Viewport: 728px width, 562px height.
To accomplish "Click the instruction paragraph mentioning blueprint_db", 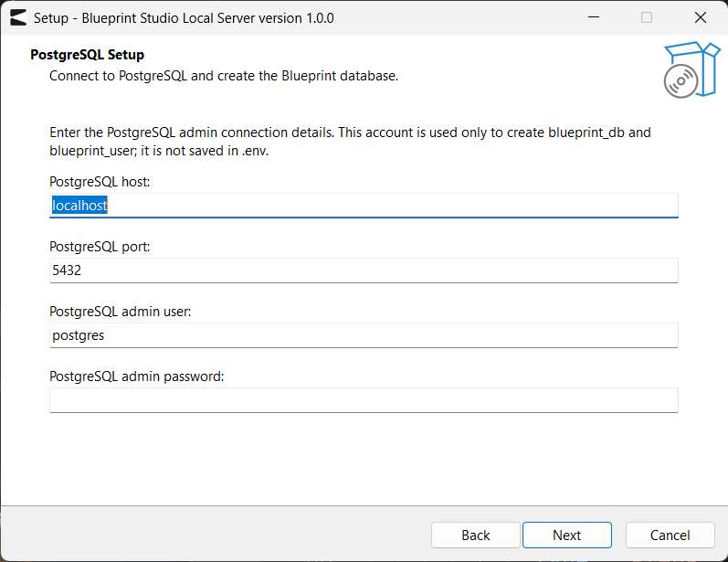I will pyautogui.click(x=350, y=142).
